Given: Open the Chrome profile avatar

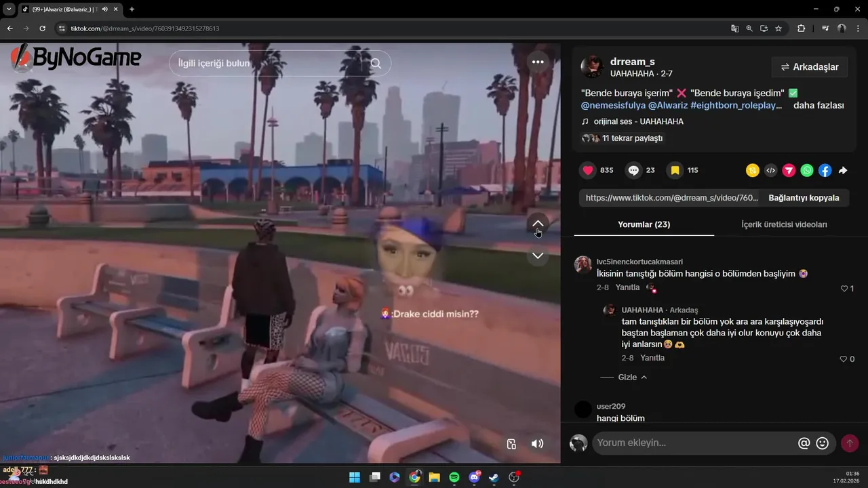Looking at the screenshot, I should [x=842, y=28].
